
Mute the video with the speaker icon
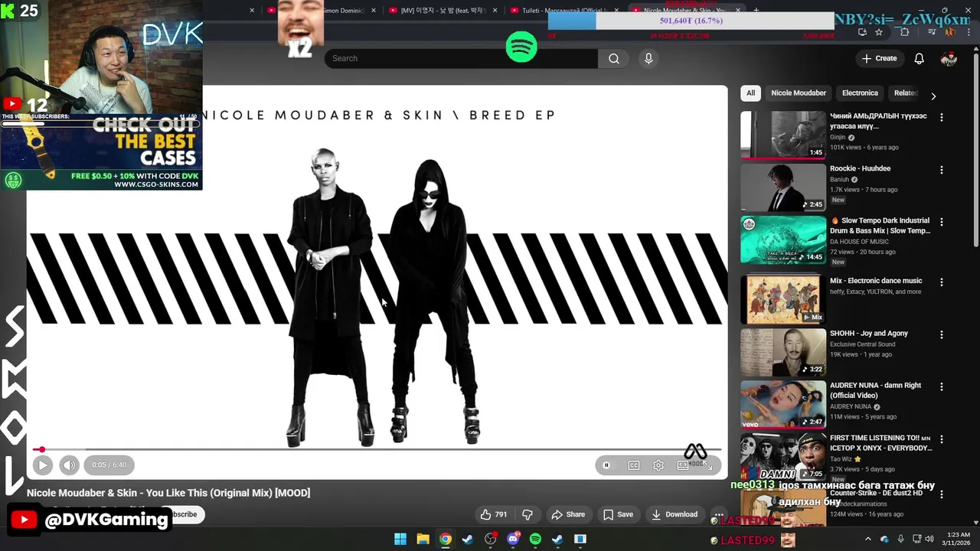pos(69,465)
